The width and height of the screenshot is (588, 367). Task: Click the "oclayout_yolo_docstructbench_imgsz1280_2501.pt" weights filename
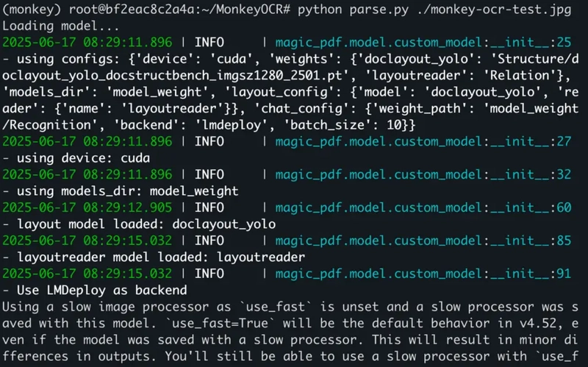coord(172,76)
